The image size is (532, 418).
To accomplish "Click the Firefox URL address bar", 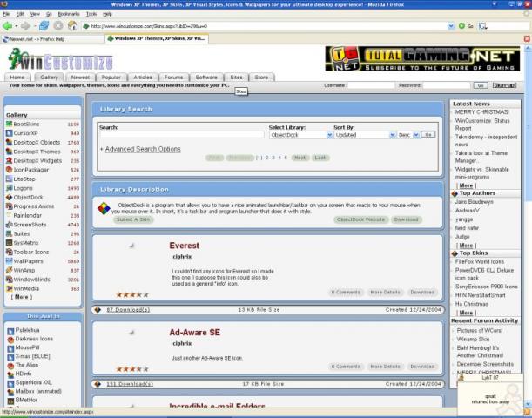I will 268,26.
